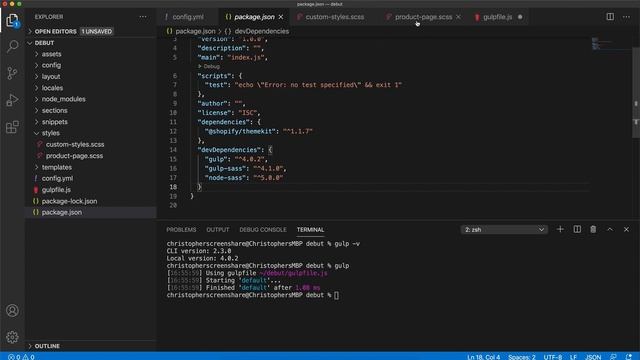640x360 pixels.
Task: Change encoding via UTF-8 status item
Action: (553, 357)
